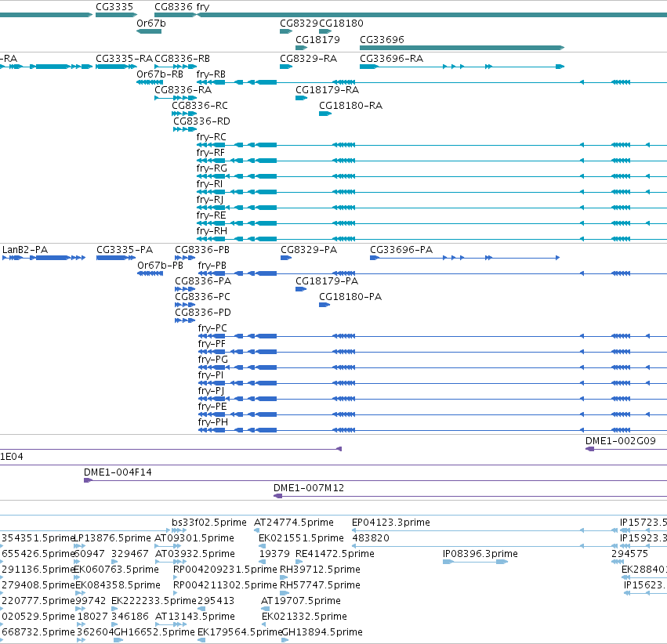Viewport: 667px width, 644px height.
Task: Click the Or67b gene arrow
Action: click(149, 31)
